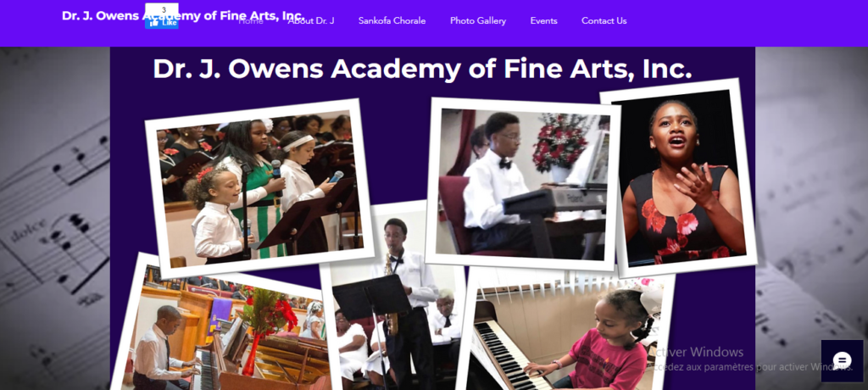Open the chat bubble widget
Viewport: 868px width, 390px height.
842,360
